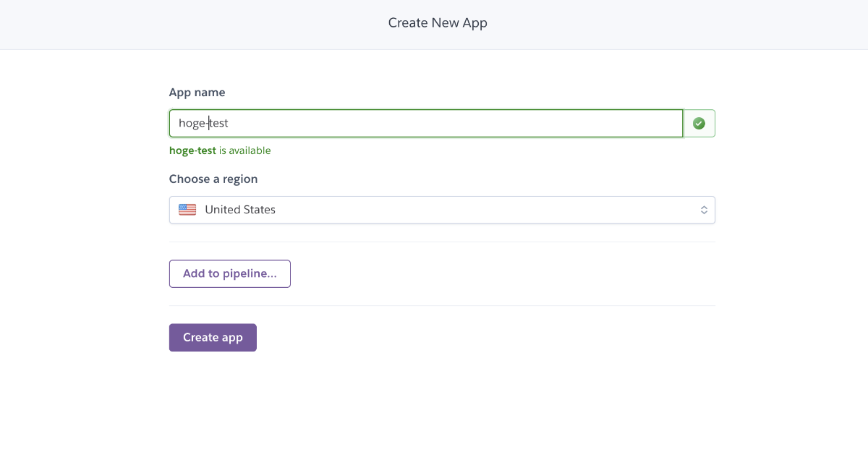
Task: Click the Choose a region label
Action: [x=213, y=179]
